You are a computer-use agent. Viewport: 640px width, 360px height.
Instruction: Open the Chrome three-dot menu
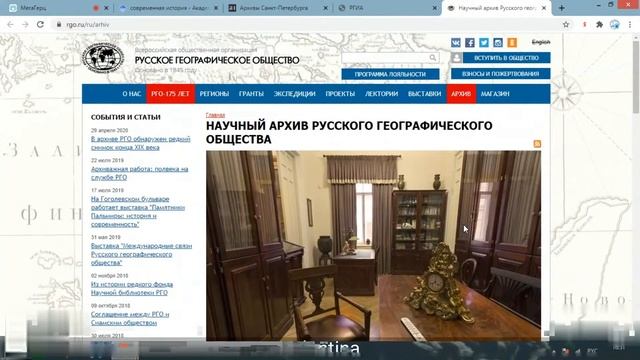tap(630, 24)
